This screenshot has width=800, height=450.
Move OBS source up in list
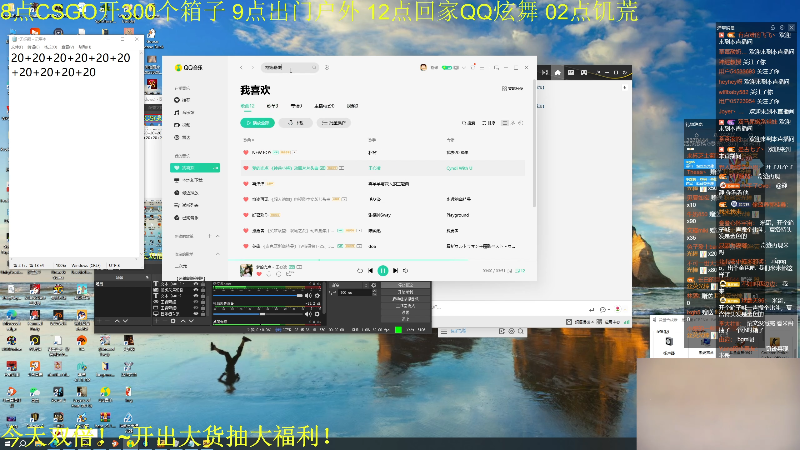pyautogui.click(x=183, y=321)
